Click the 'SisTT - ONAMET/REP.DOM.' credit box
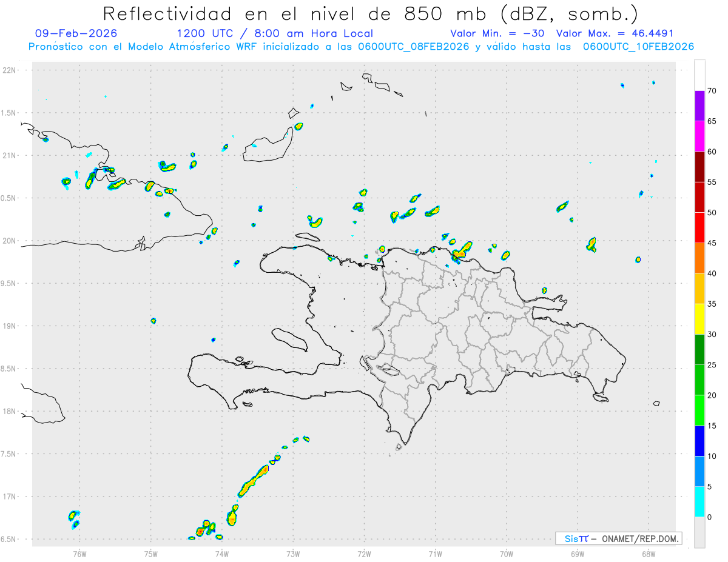 618,538
